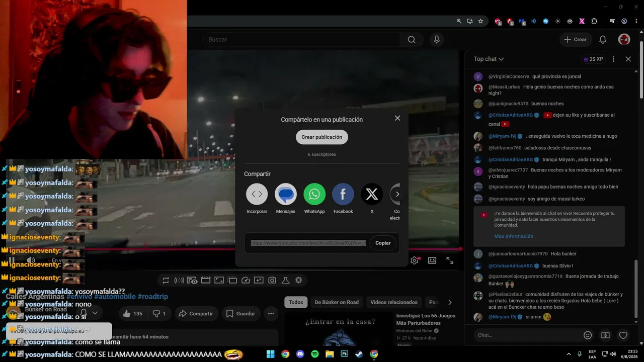Share the video on Facebook
This screenshot has width=644, height=362.
click(343, 194)
